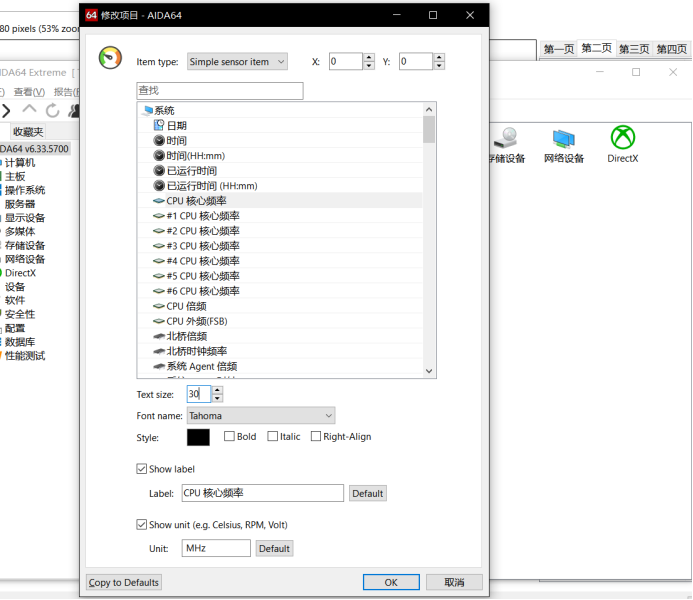
Task: Pick the 北桥时钟频率 item
Action: (196, 351)
